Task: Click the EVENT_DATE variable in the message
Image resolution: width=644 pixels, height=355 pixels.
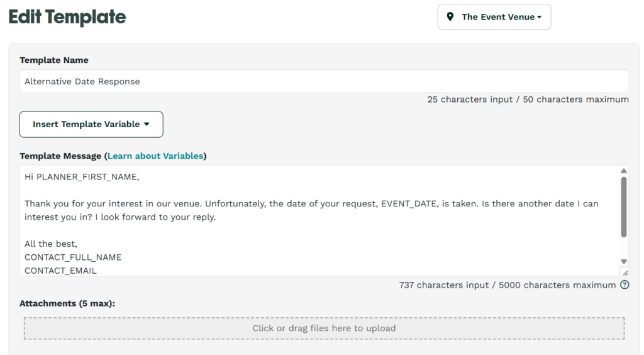Action: (409, 204)
